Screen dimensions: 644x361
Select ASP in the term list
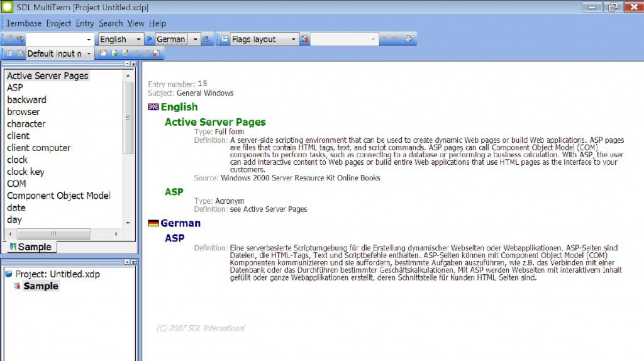click(x=15, y=88)
